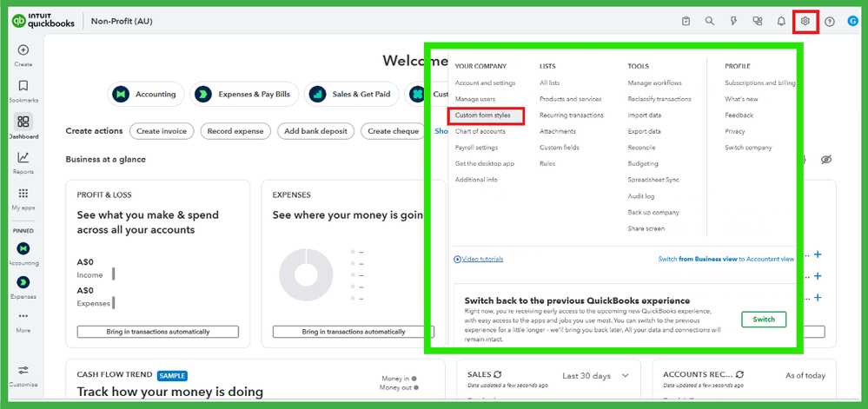868x409 pixels.
Task: Open Attachments list
Action: tap(558, 131)
